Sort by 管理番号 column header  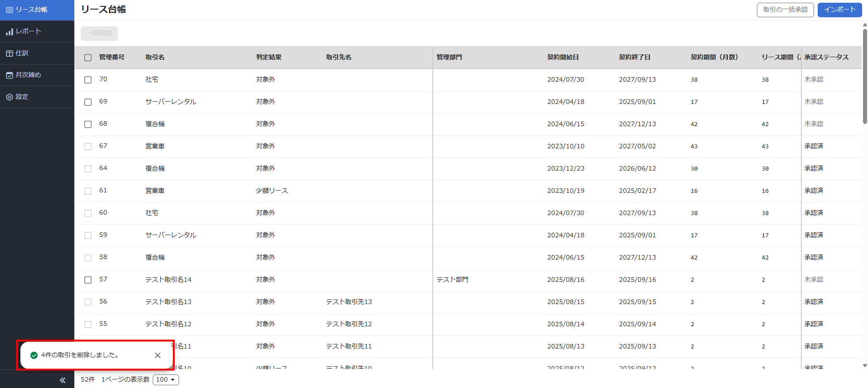(x=112, y=57)
